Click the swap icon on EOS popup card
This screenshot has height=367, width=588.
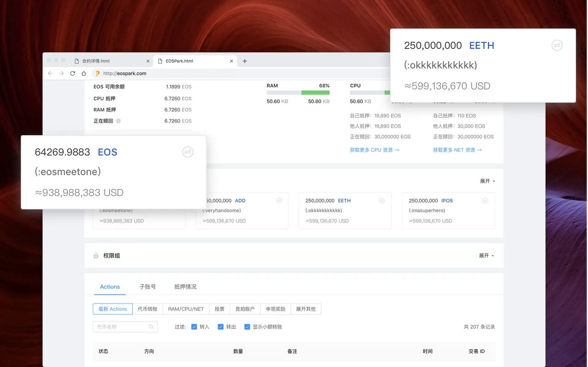pyautogui.click(x=187, y=152)
